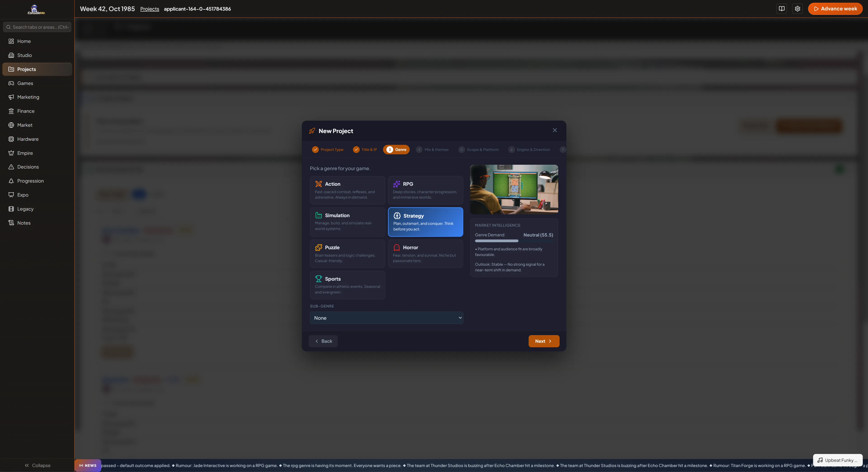Open the Legacy sidebar icon
This screenshot has width=868, height=472.
coord(11,209)
